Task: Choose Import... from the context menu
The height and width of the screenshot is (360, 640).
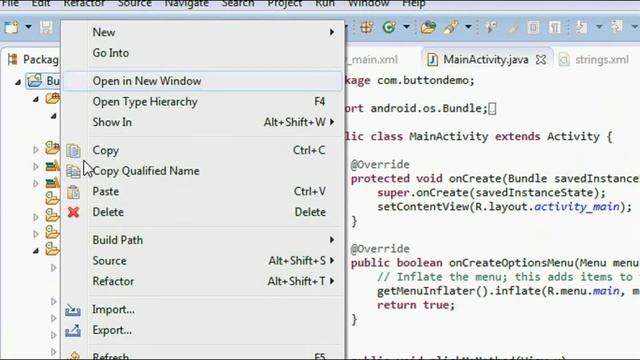Action: [x=202, y=309]
